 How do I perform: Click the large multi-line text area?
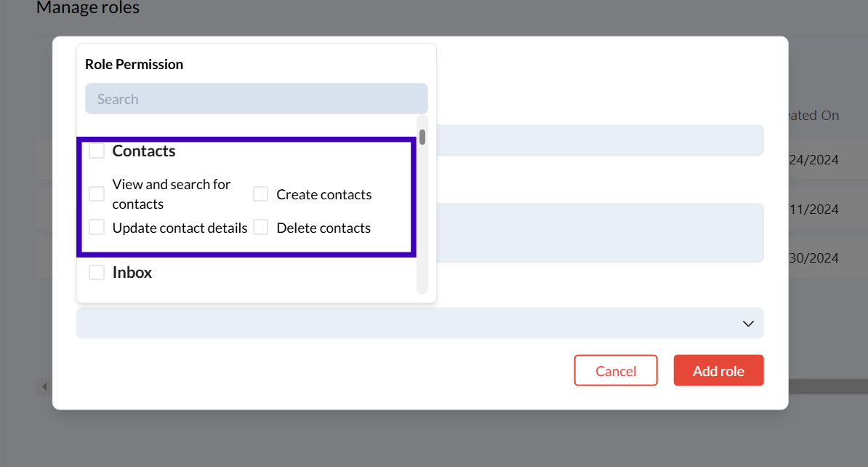pyautogui.click(x=596, y=233)
